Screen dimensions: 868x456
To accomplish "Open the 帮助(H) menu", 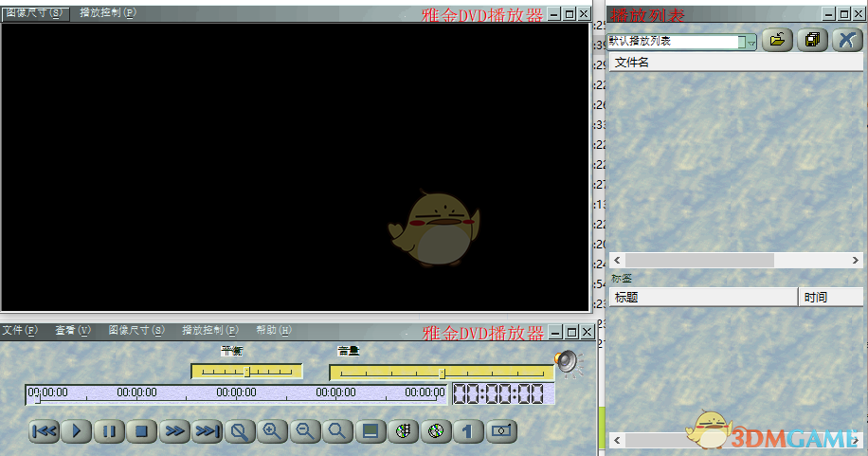I will coord(273,331).
